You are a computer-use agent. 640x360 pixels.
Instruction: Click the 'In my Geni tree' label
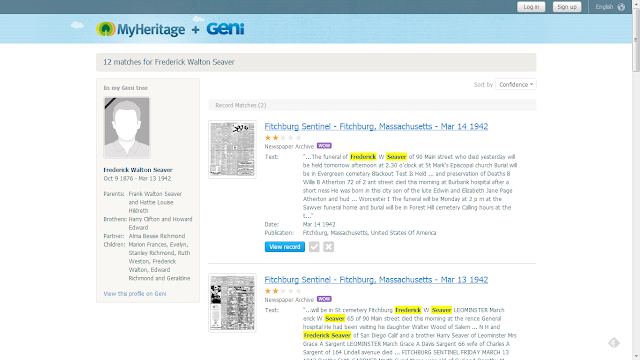tap(126, 88)
